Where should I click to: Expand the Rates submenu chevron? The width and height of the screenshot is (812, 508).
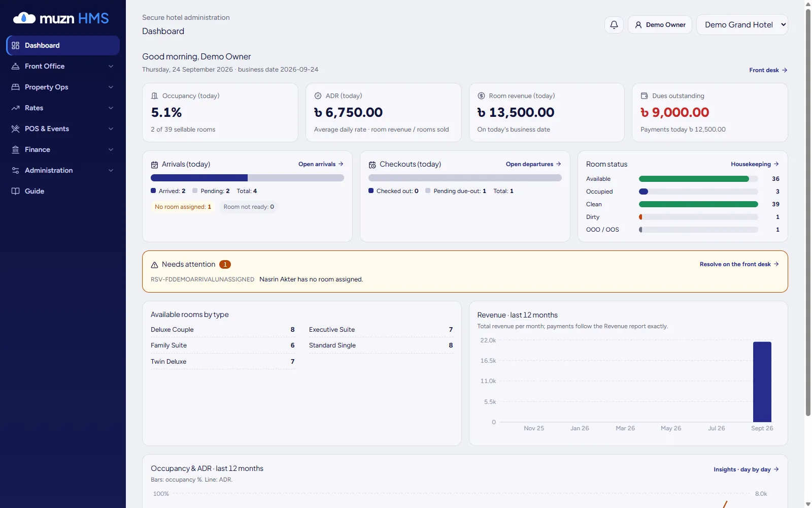(111, 108)
